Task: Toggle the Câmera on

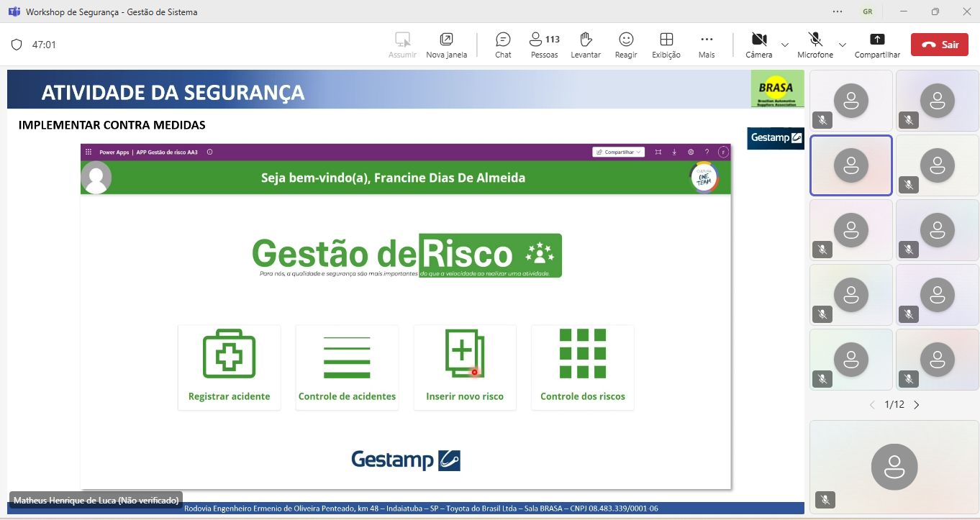Action: 758,45
